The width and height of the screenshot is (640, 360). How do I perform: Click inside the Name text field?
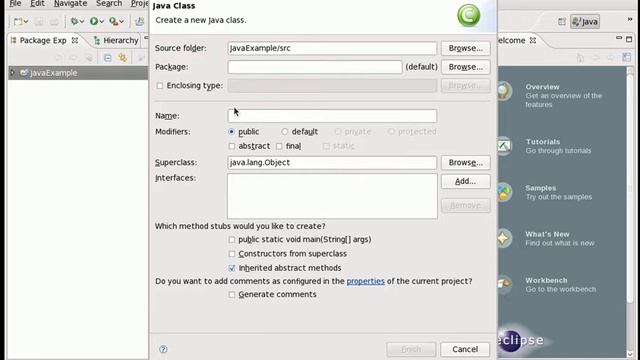(x=332, y=116)
